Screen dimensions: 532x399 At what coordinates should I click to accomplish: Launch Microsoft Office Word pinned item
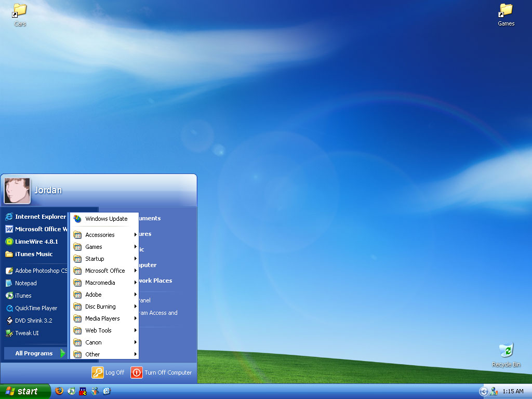pyautogui.click(x=36, y=229)
